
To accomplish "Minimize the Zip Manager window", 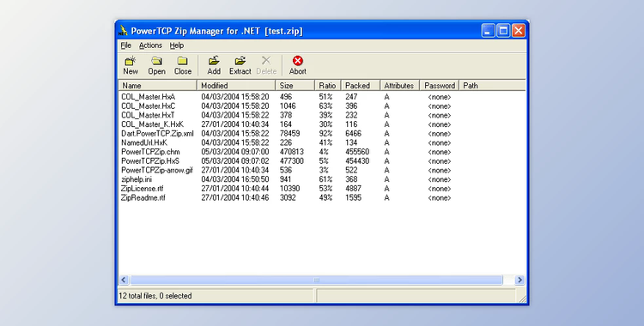I will 488,31.
